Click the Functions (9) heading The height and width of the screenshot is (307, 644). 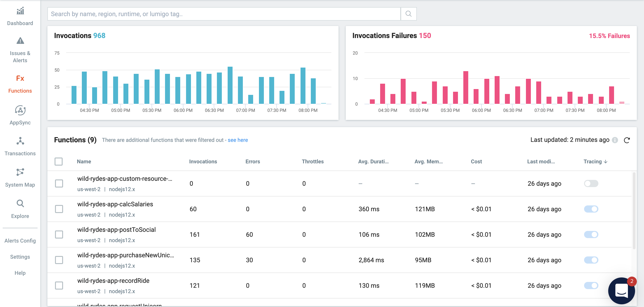(75, 140)
